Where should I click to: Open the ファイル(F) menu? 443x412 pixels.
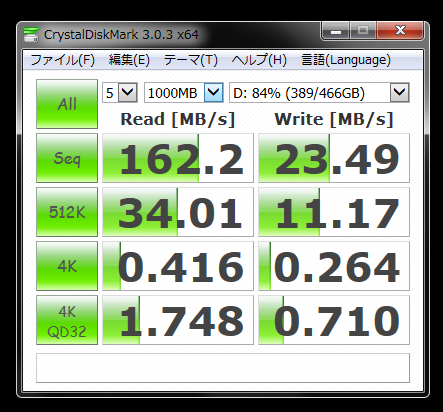tap(63, 60)
